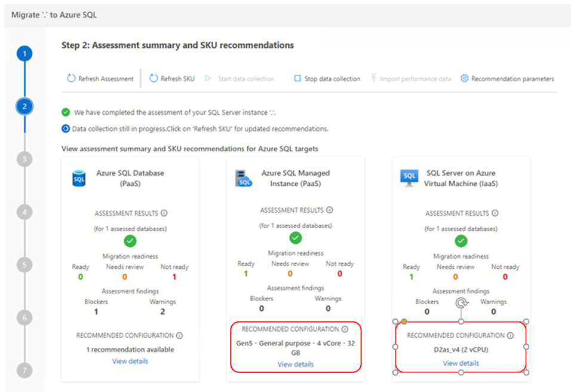571x392 pixels.
Task: Open View details for Azure SQL Database
Action: click(130, 361)
